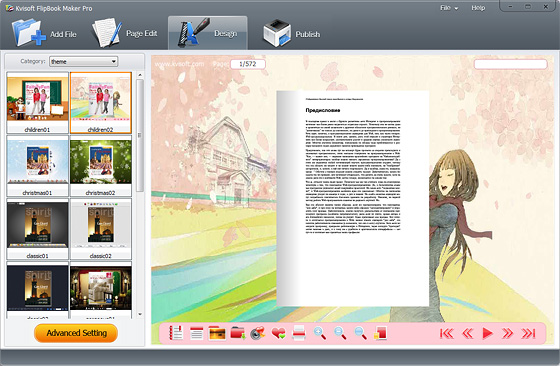Click the theme list scroll up arrow
Viewport: 560px width, 366px height.
pyautogui.click(x=140, y=75)
